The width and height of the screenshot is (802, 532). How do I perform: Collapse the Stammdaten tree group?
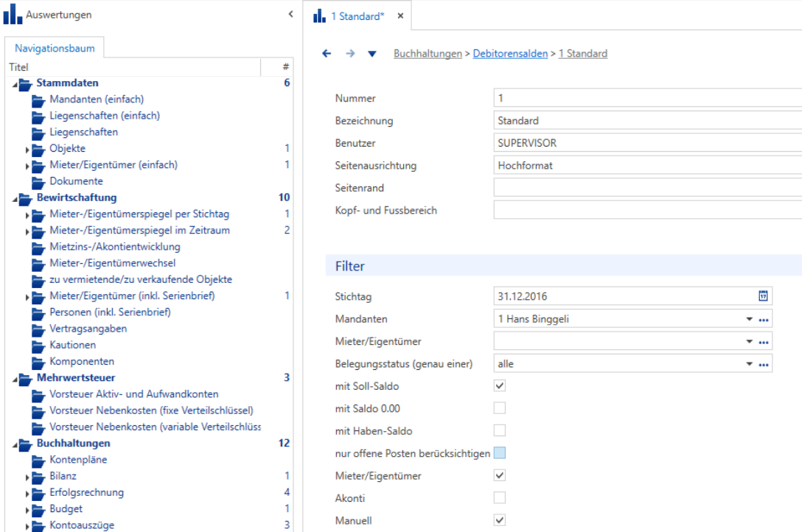click(15, 85)
